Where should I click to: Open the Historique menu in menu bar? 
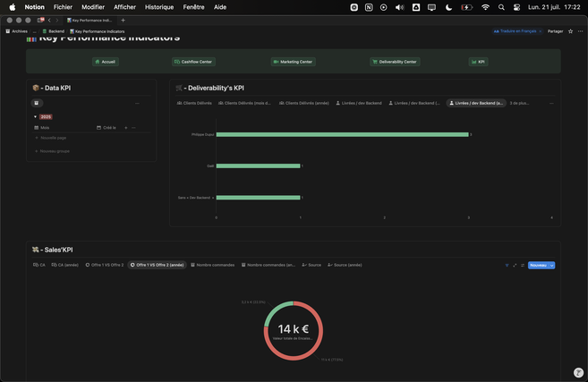pyautogui.click(x=159, y=6)
